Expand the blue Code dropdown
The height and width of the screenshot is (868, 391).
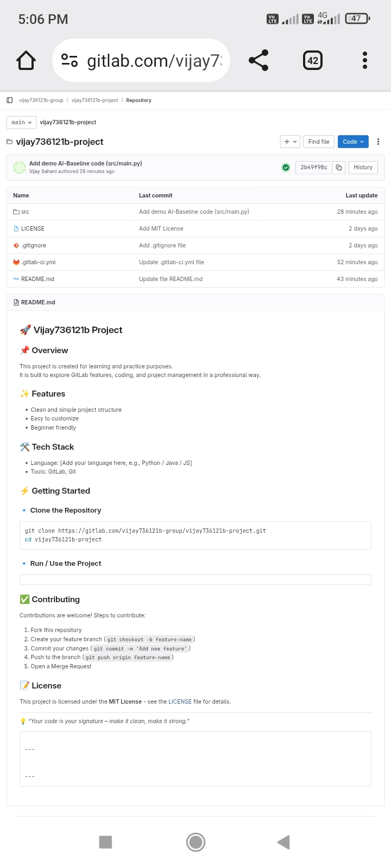point(353,142)
